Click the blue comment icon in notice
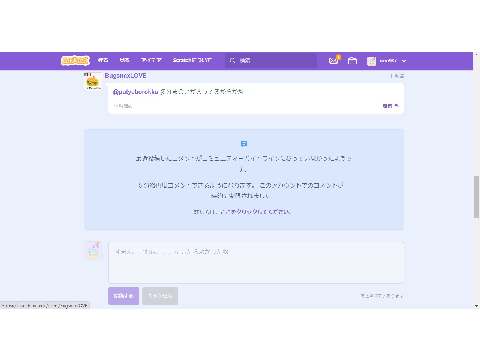 (x=244, y=144)
